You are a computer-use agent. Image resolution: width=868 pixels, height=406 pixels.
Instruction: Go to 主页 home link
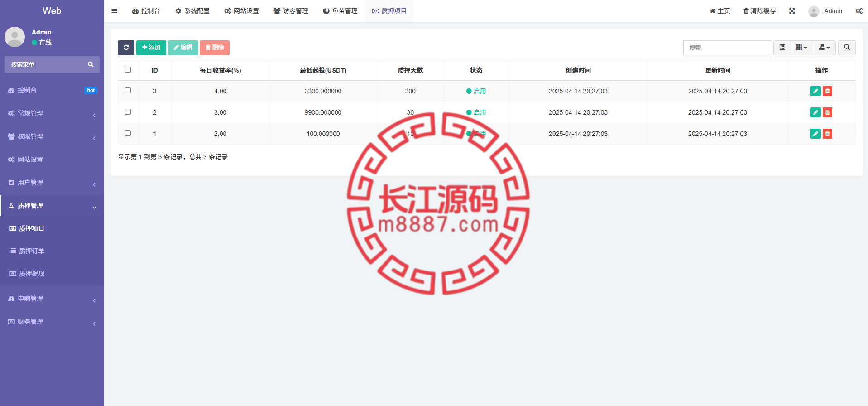click(720, 11)
